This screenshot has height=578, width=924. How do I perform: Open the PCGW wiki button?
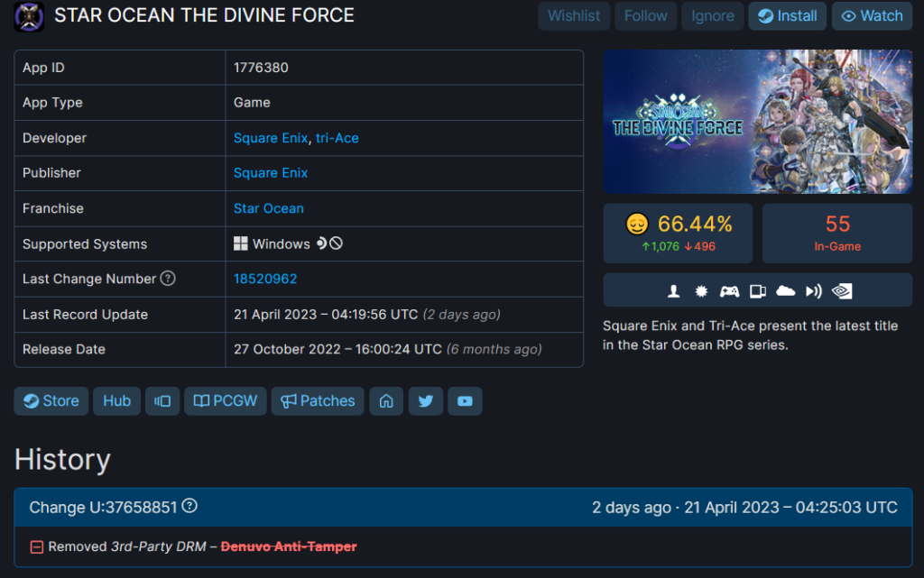tap(226, 401)
